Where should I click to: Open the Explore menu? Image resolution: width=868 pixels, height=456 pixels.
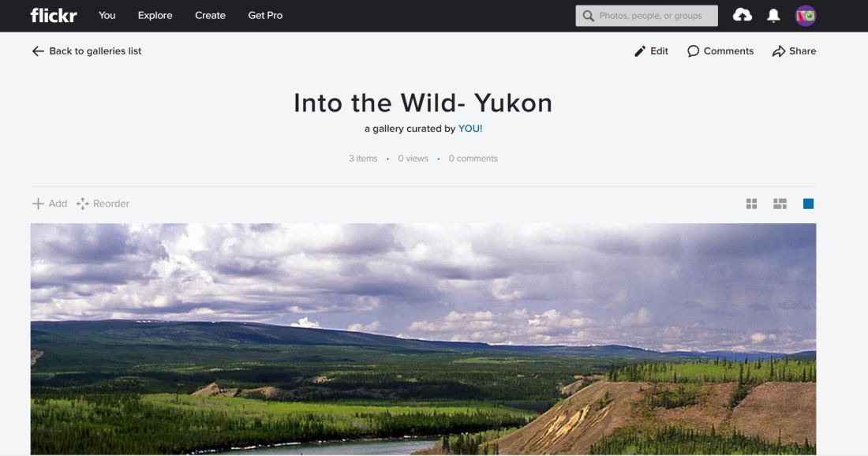[x=155, y=16]
